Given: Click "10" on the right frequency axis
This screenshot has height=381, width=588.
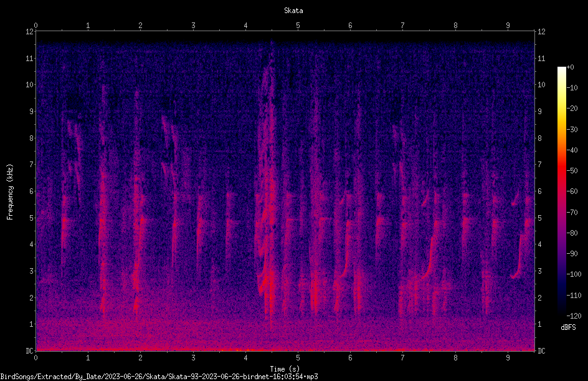Looking at the screenshot, I should click(x=541, y=85).
